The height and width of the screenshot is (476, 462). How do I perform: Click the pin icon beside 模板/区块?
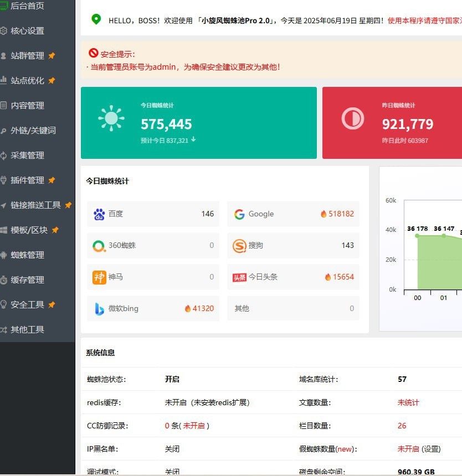pyautogui.click(x=55, y=230)
